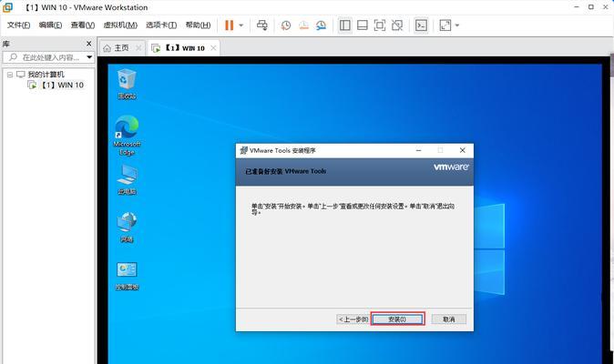Viewport: 614px width, 364px height.
Task: Open the 查看(V) menu
Action: point(83,25)
